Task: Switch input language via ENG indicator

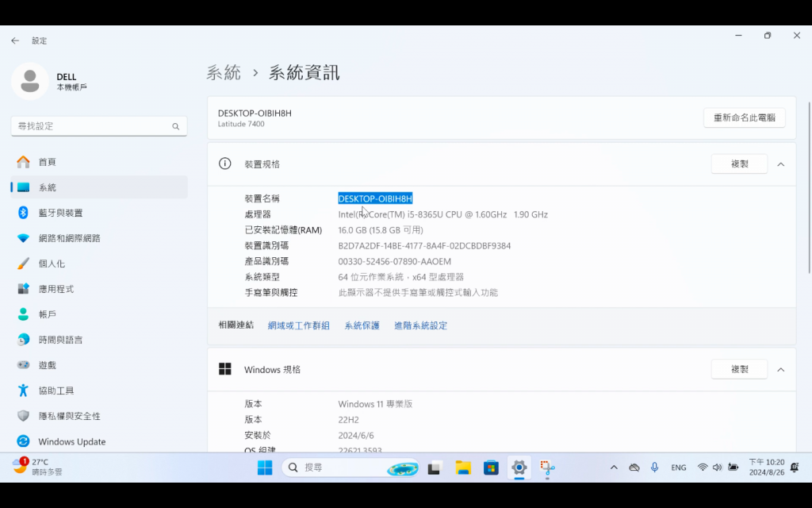Action: point(679,468)
